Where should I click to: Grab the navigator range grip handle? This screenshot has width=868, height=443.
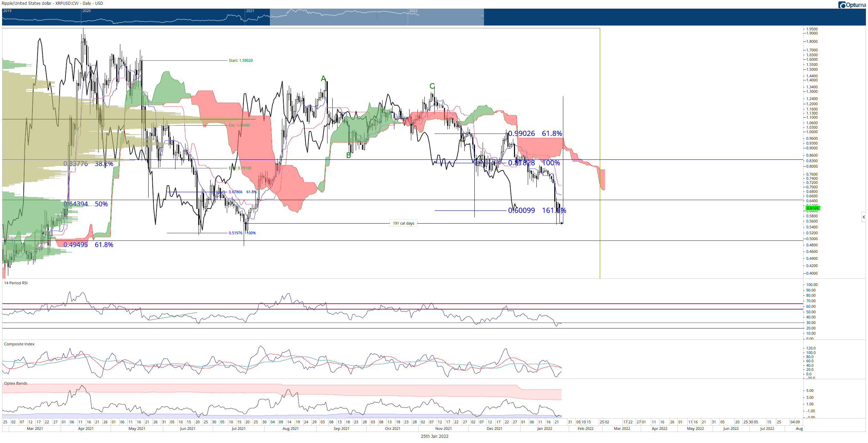[482, 17]
